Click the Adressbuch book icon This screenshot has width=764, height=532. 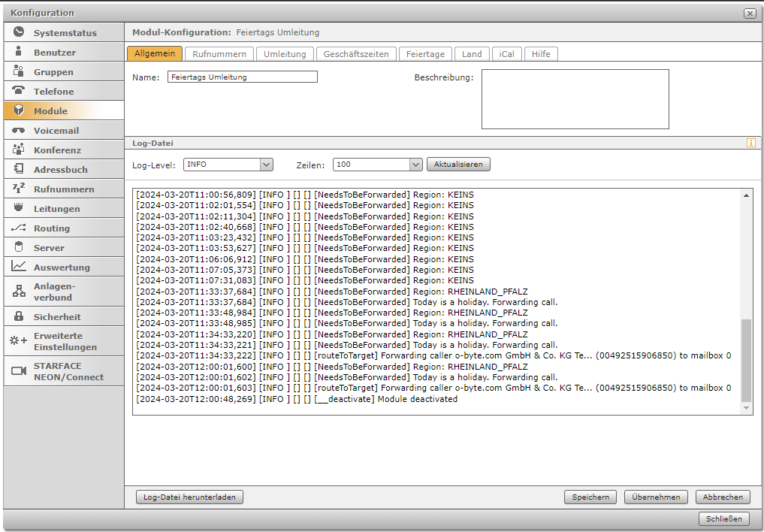19,169
